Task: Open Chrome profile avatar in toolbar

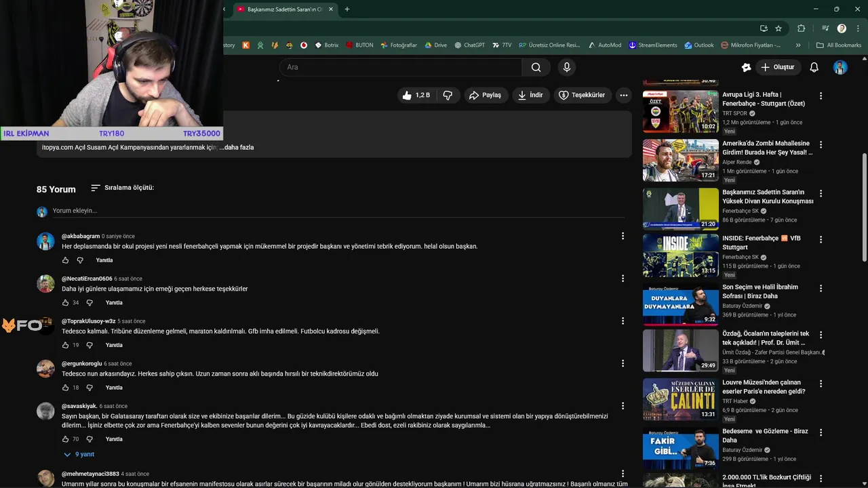Action: 842,28
